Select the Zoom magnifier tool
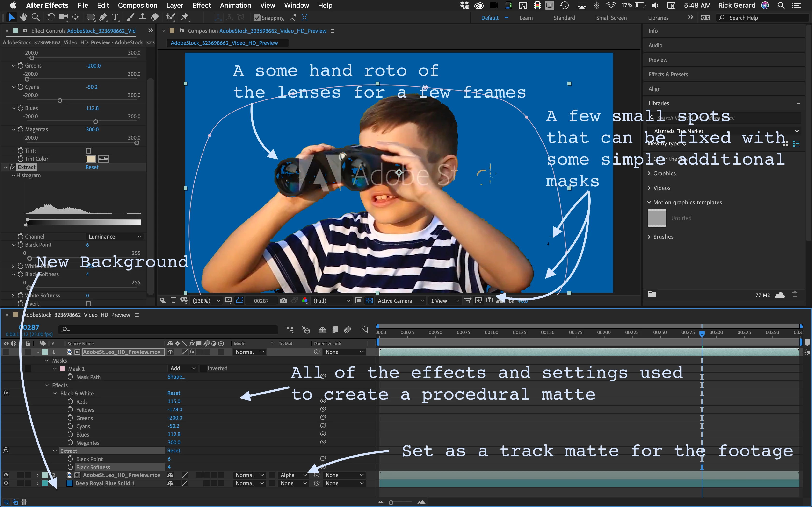The height and width of the screenshot is (507, 812). (35, 17)
